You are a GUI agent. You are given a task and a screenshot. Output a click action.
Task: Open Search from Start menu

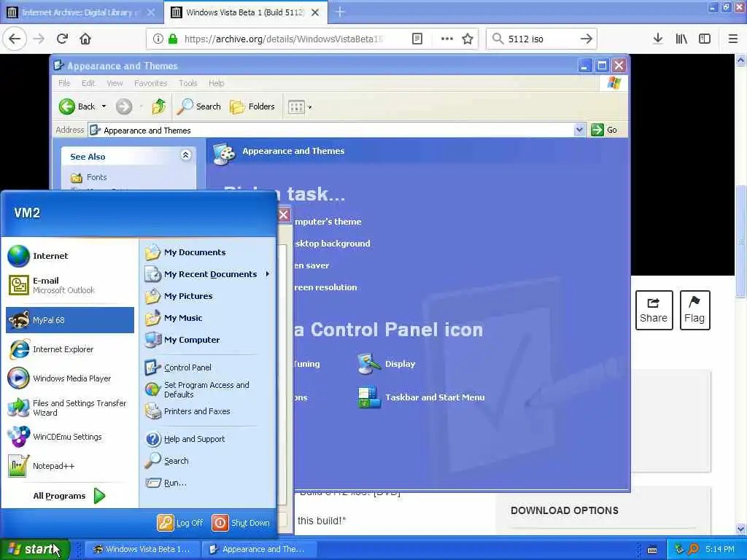pyautogui.click(x=208, y=461)
